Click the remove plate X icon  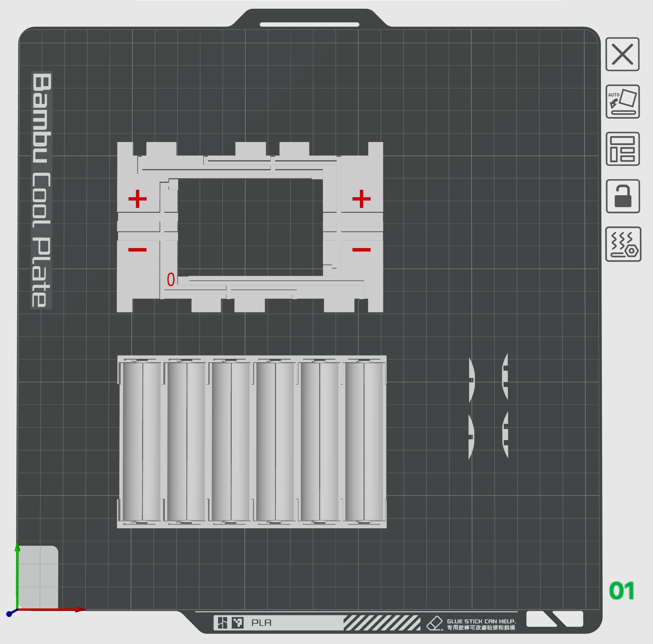tap(622, 54)
